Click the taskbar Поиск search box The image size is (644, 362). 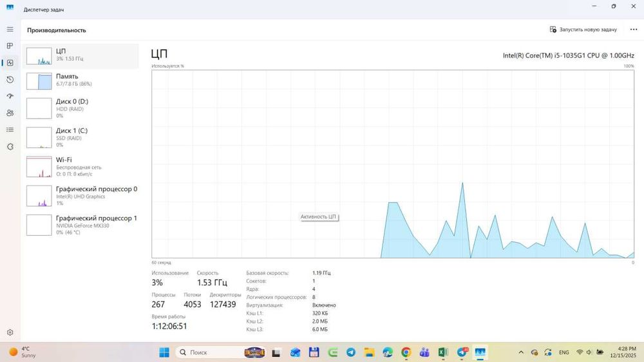pyautogui.click(x=212, y=352)
